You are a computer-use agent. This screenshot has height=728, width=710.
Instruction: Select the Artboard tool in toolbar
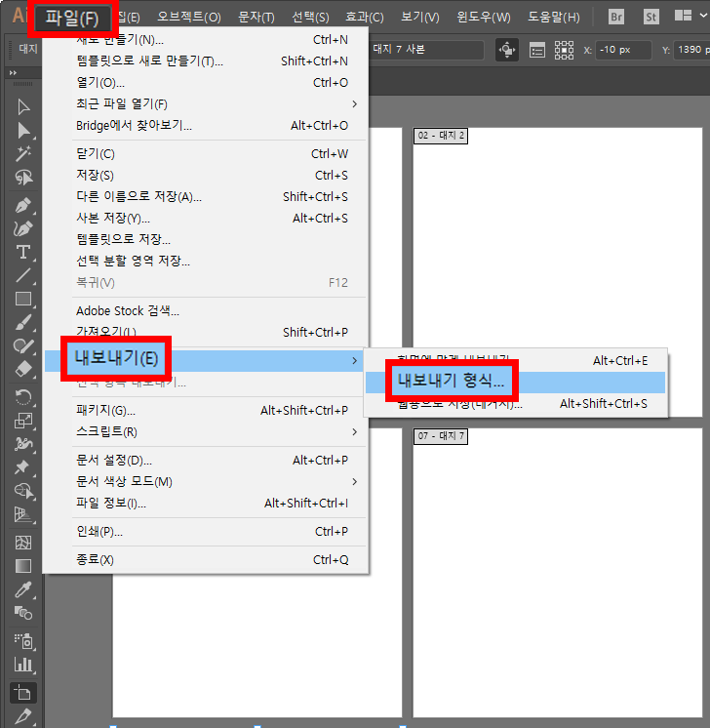click(23, 692)
